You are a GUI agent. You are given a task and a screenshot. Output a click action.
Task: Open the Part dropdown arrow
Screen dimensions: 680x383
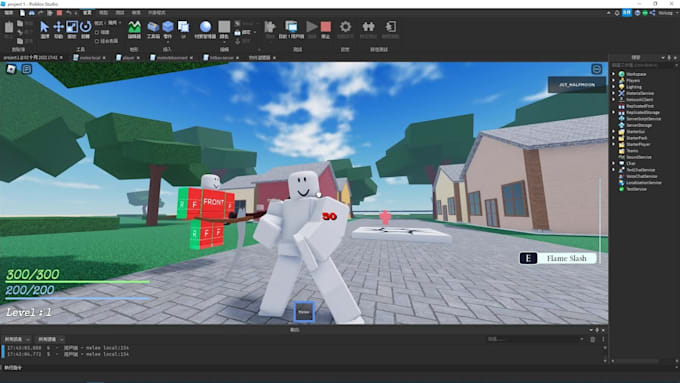tap(168, 41)
